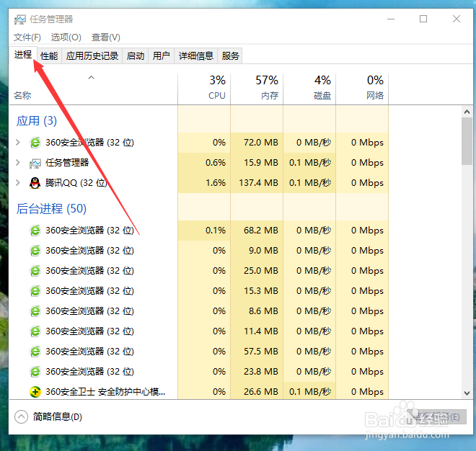Click the 360 browser icon in the 25.0 MB row
Viewport: 476px width, 451px height.
pos(35,271)
